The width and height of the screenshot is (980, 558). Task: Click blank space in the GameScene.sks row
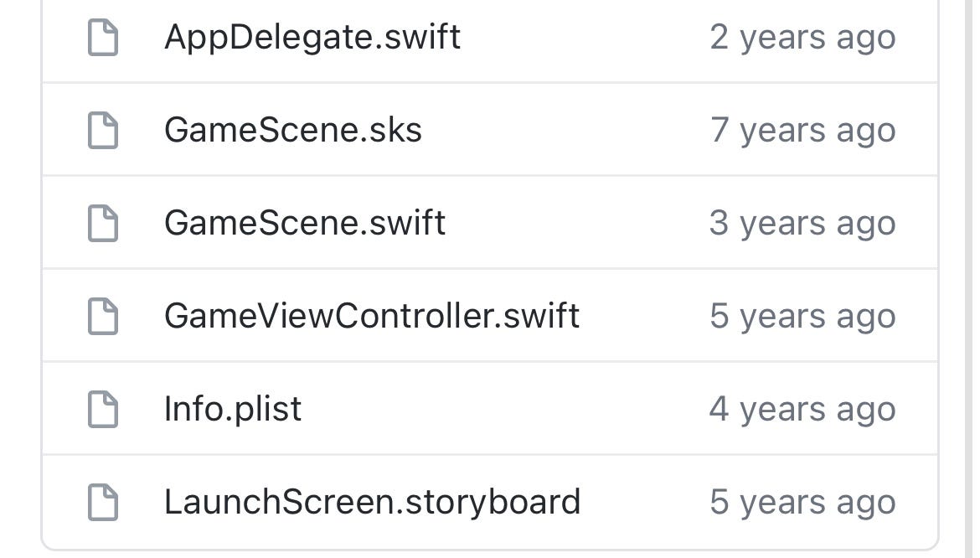[561, 131]
